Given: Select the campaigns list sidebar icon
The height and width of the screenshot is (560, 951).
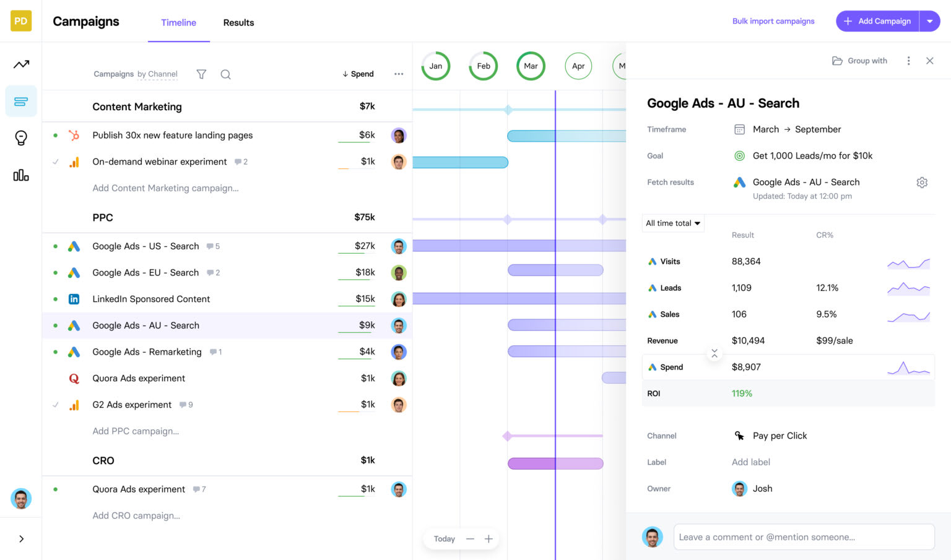Looking at the screenshot, I should tap(21, 101).
